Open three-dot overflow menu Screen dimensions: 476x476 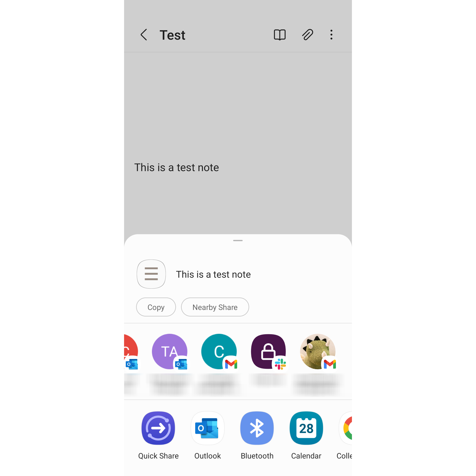332,34
